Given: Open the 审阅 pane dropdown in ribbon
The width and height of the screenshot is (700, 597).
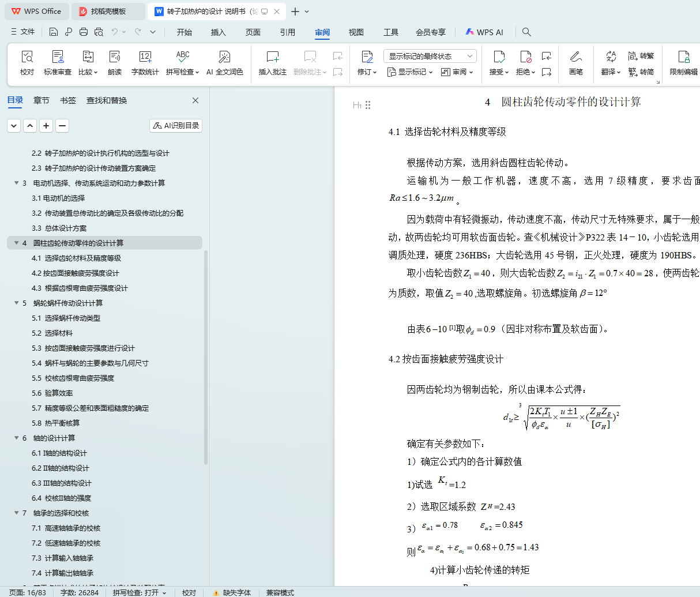Looking at the screenshot, I should [457, 72].
